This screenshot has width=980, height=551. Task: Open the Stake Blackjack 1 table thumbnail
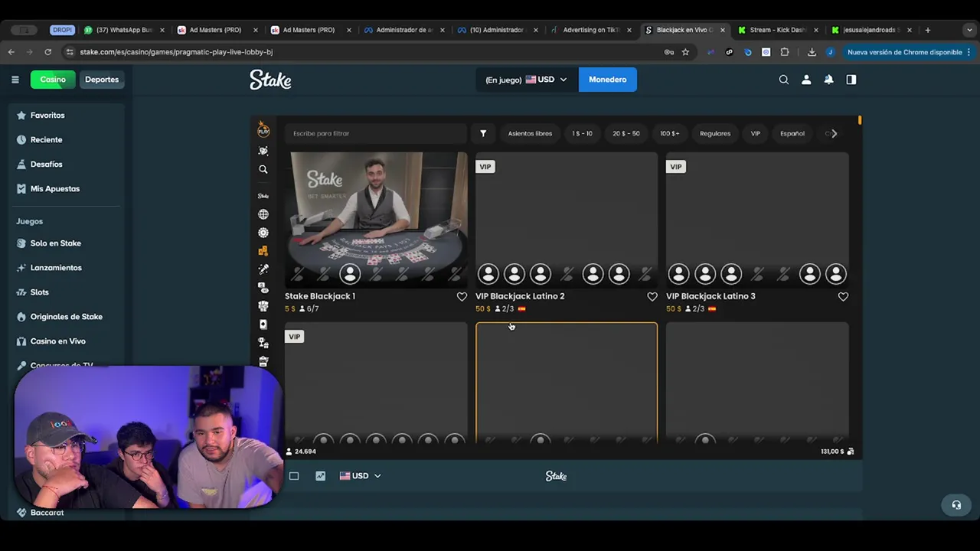(x=376, y=220)
